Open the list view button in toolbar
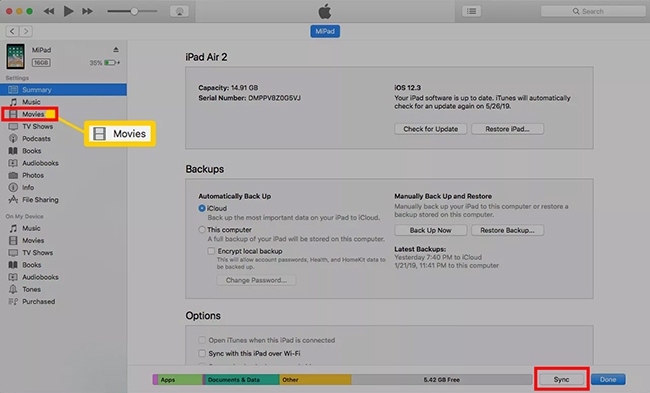 pos(471,11)
